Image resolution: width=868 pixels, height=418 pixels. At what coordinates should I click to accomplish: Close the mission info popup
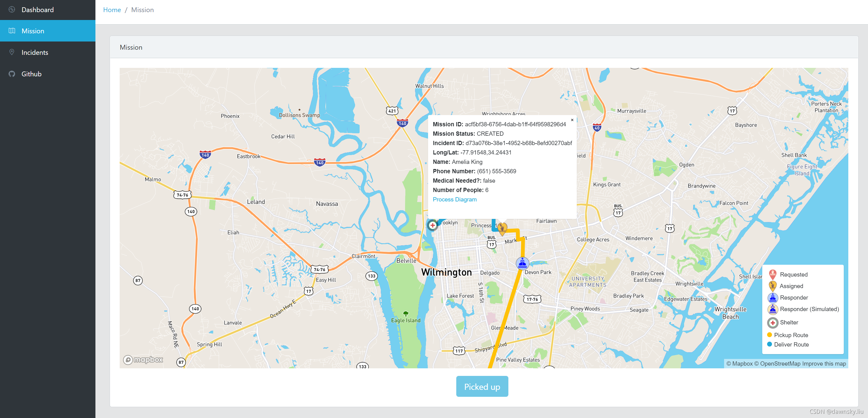coord(572,120)
